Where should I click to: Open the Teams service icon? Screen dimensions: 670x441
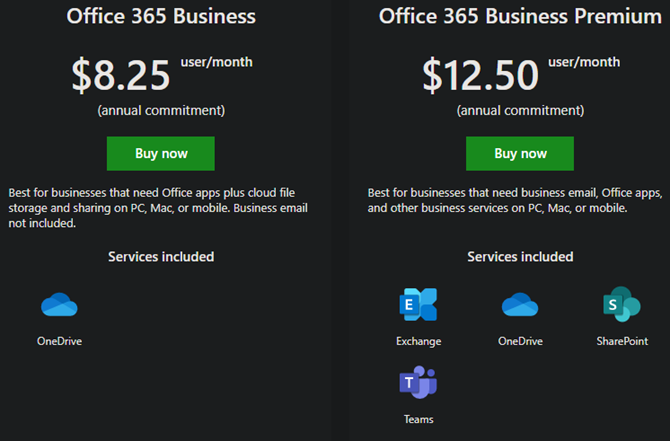coord(418,382)
